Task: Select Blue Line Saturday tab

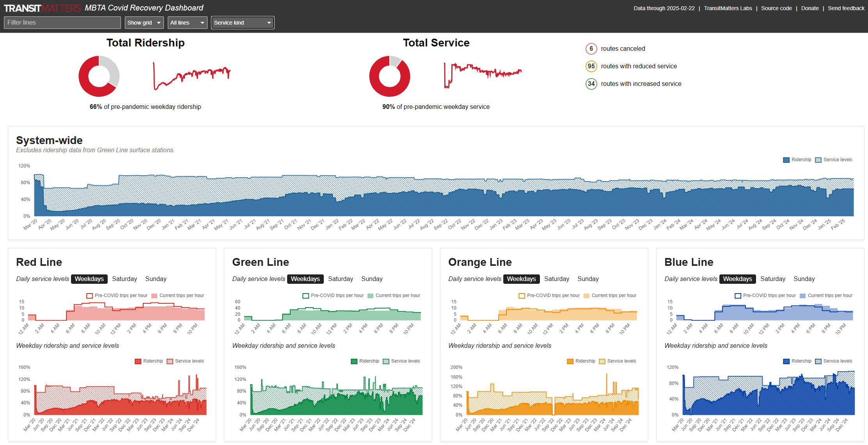Action: pyautogui.click(x=773, y=279)
